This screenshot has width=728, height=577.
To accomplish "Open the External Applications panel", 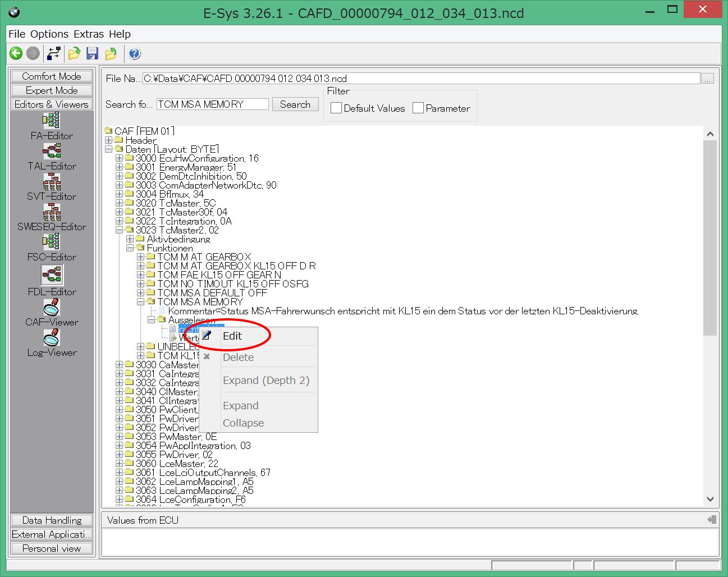I will 52,534.
